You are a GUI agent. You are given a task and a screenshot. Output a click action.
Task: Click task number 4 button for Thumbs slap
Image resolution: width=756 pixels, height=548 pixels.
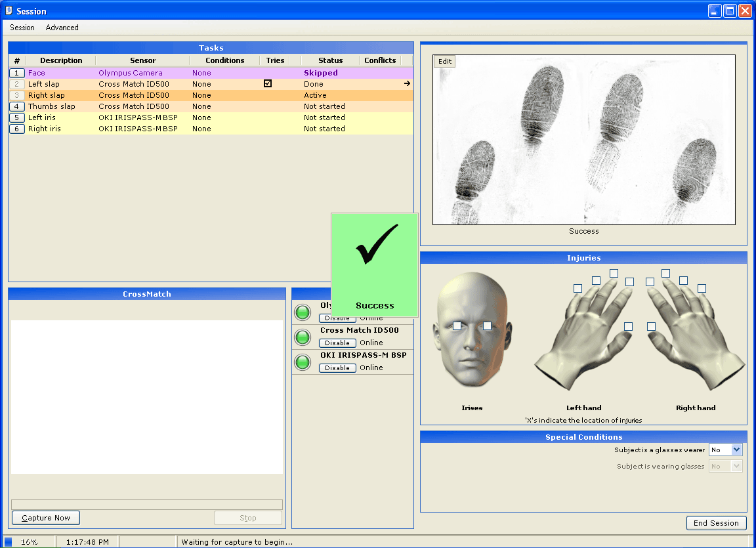[x=17, y=106]
